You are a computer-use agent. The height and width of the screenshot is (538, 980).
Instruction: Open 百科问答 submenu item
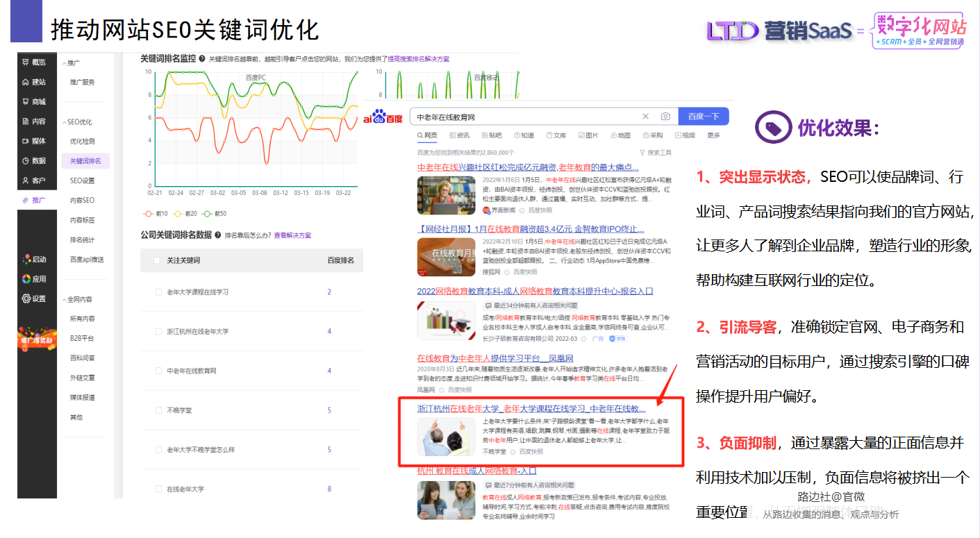(82, 358)
